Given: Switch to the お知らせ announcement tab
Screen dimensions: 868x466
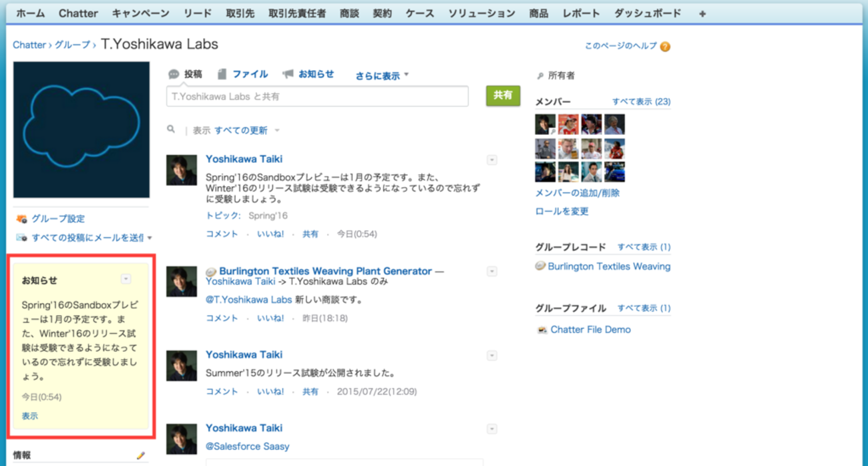Looking at the screenshot, I should [308, 74].
